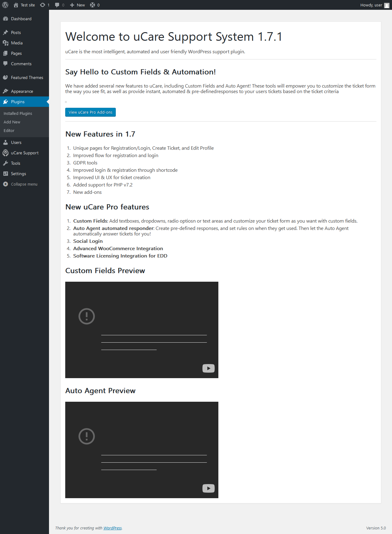Click the Comments icon in sidebar

(x=6, y=64)
